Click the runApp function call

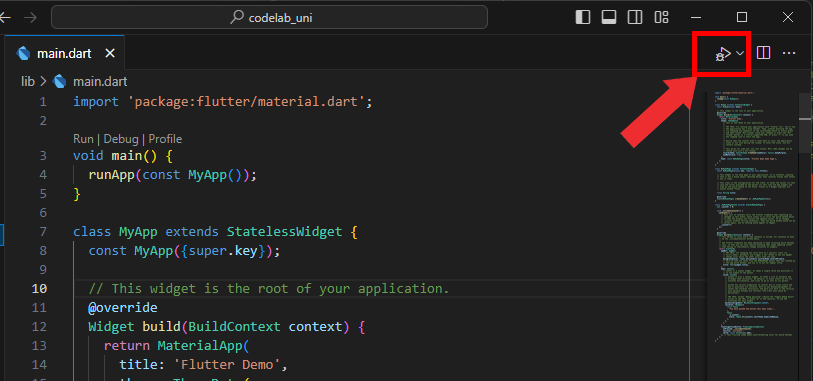point(111,175)
